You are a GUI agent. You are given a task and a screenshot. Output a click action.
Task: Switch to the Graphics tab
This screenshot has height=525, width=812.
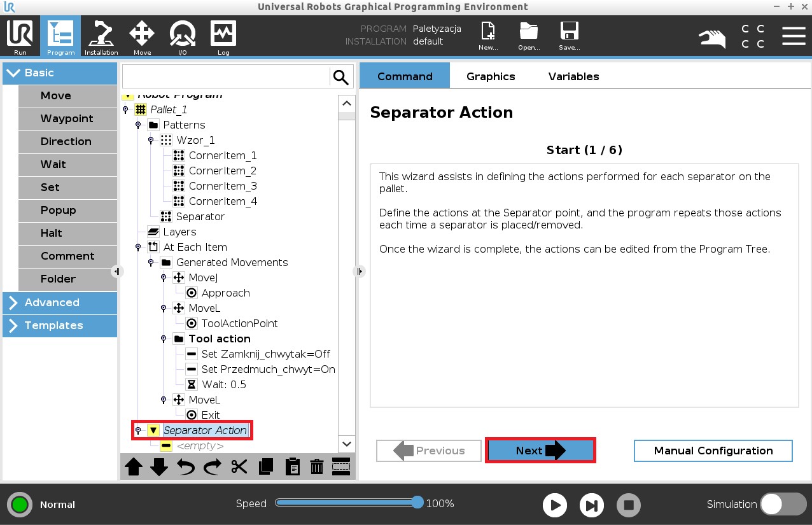click(491, 76)
